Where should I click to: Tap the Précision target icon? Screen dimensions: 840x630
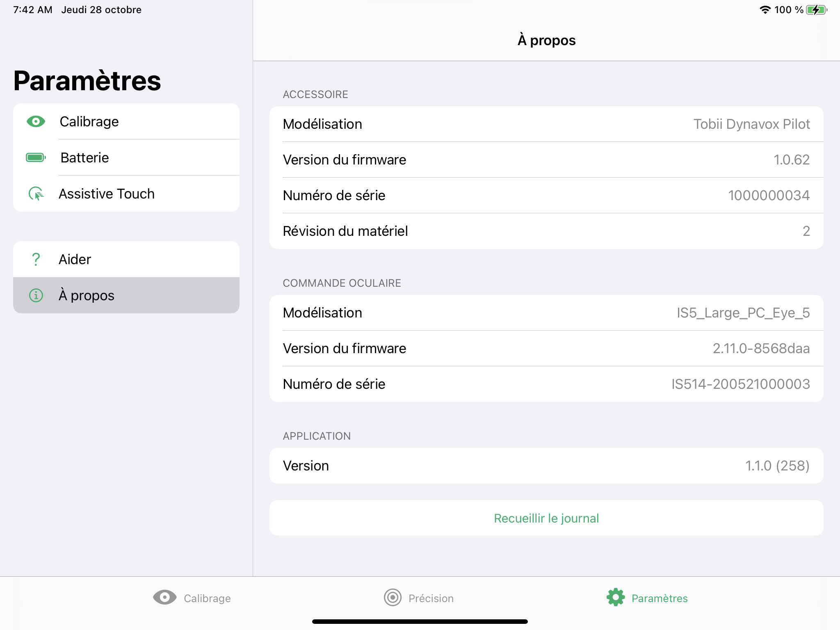click(393, 598)
